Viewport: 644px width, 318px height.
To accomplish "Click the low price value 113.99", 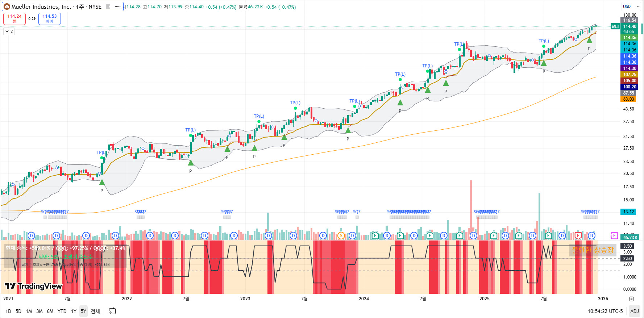I will (x=175, y=7).
